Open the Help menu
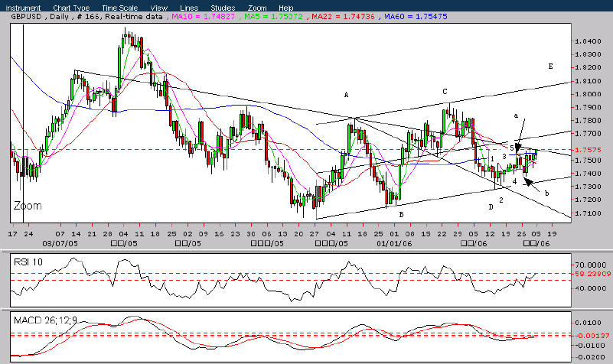This screenshot has width=613, height=364. tap(286, 8)
